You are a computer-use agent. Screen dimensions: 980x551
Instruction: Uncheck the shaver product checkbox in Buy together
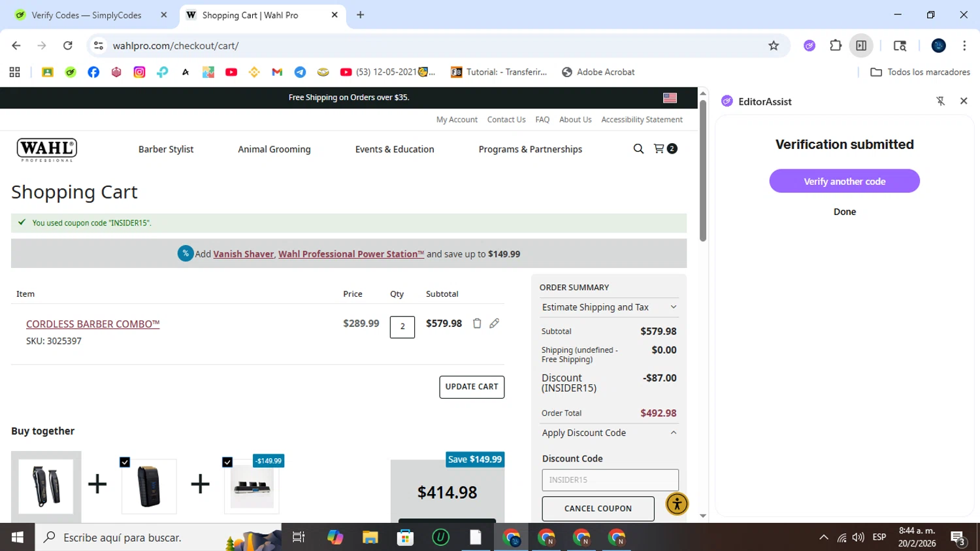[125, 462]
